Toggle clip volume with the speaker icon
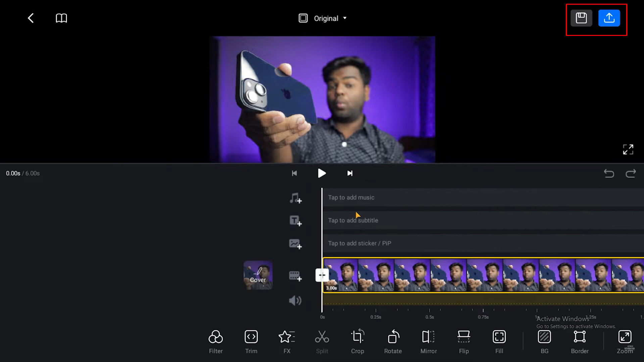This screenshot has width=644, height=362. point(295,300)
